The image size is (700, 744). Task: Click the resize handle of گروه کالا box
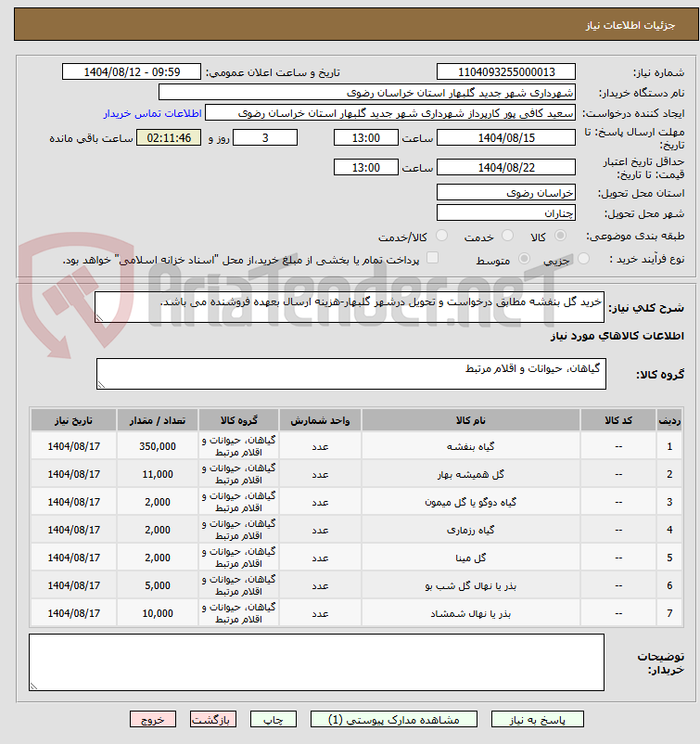(x=100, y=385)
